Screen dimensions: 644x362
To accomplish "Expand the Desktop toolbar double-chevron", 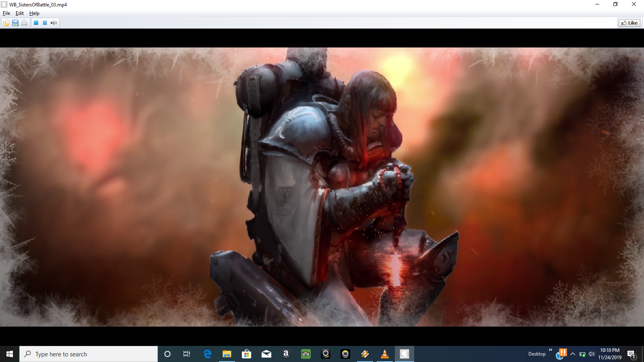I will 551,350.
